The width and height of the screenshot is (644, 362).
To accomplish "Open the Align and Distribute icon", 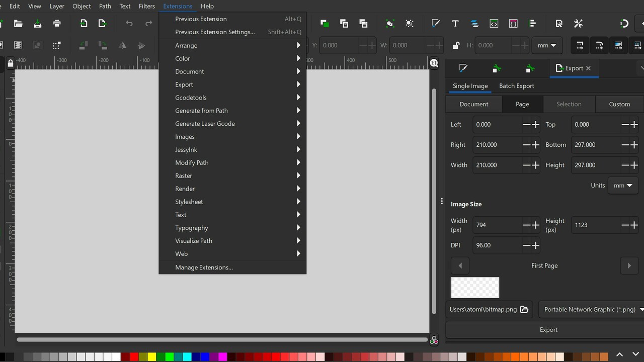I will coord(532,24).
